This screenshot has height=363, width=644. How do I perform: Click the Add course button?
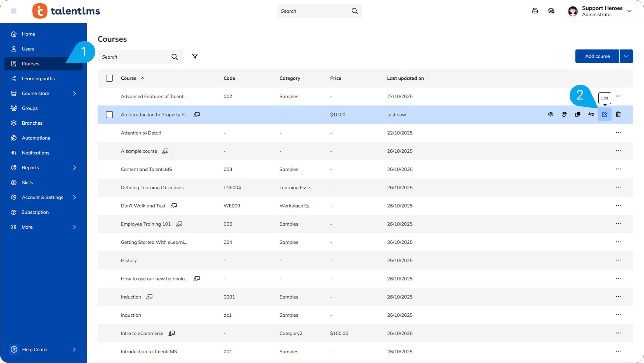tap(597, 56)
